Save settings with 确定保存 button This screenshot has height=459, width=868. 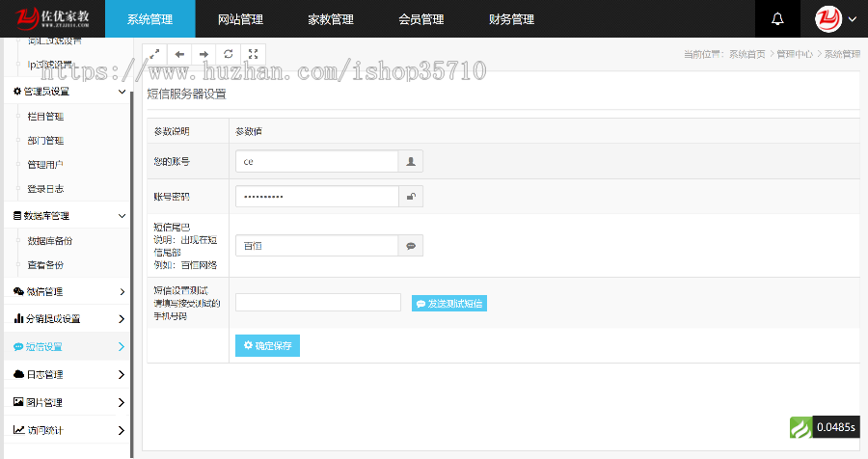267,345
